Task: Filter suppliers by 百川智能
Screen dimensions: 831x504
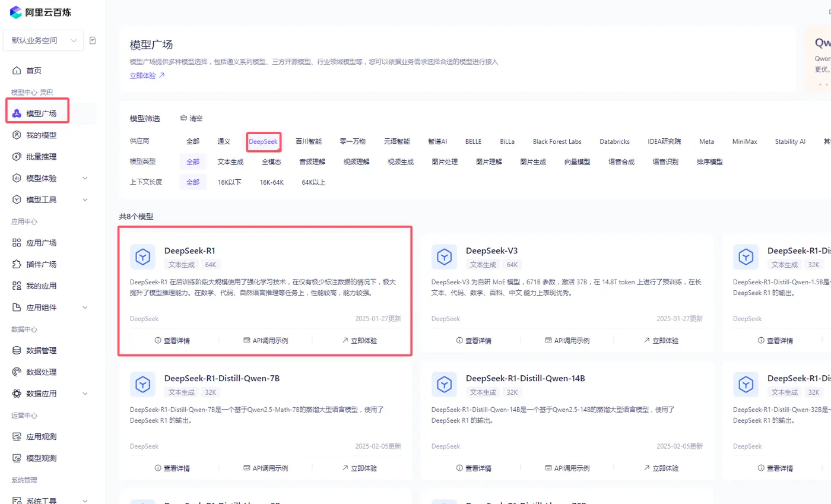Action: (x=309, y=141)
